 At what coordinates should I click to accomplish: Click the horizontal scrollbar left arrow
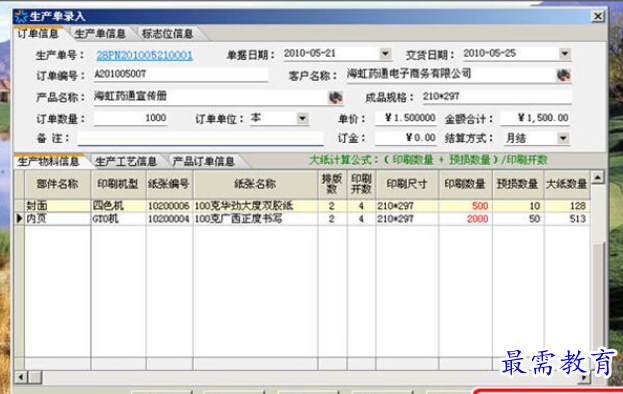coord(21,377)
